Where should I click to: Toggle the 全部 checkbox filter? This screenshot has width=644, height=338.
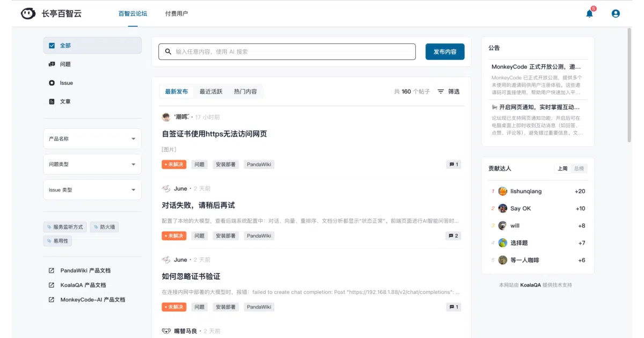point(52,46)
